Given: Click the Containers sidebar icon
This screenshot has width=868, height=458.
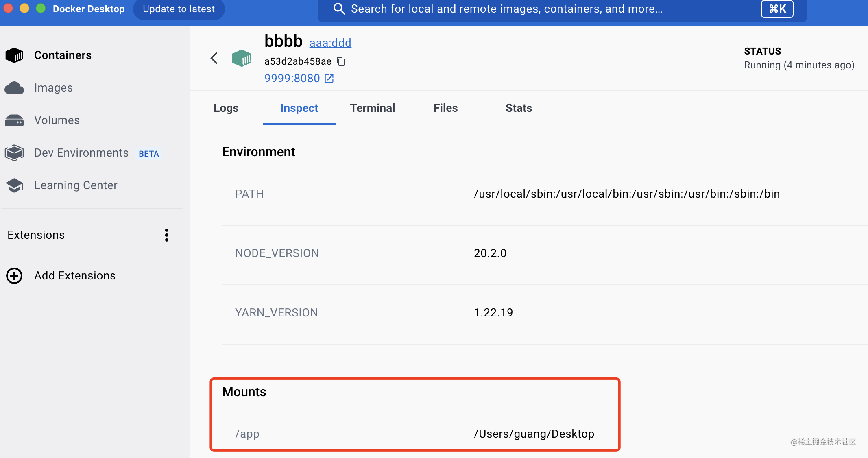Looking at the screenshot, I should point(15,55).
